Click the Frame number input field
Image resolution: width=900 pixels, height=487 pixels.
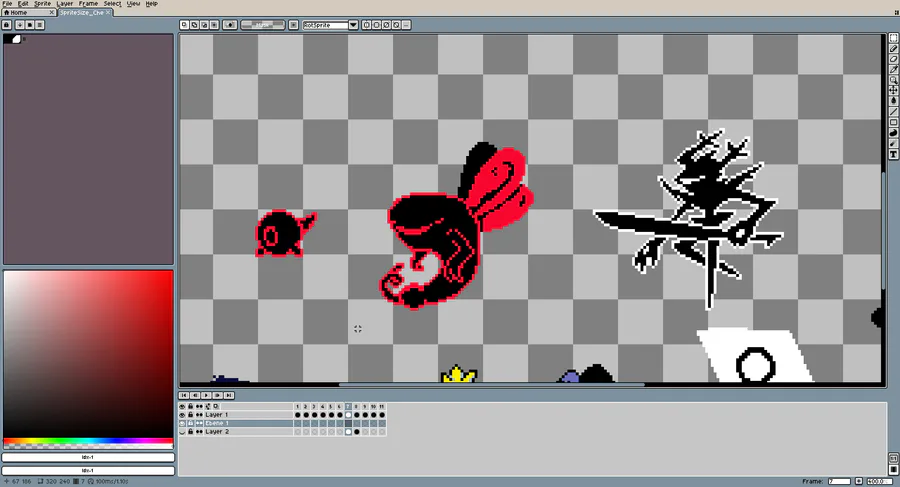tap(839, 481)
